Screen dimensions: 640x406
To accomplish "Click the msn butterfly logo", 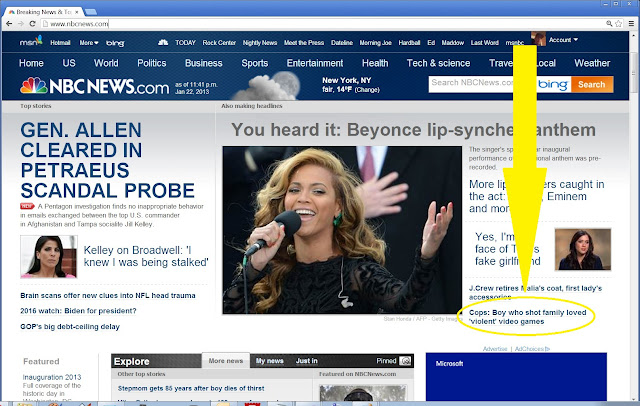I will point(31,41).
